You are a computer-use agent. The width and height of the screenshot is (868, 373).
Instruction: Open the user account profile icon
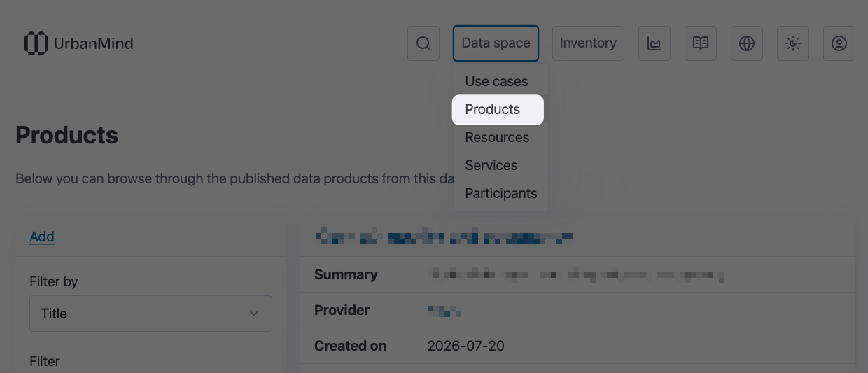click(839, 43)
